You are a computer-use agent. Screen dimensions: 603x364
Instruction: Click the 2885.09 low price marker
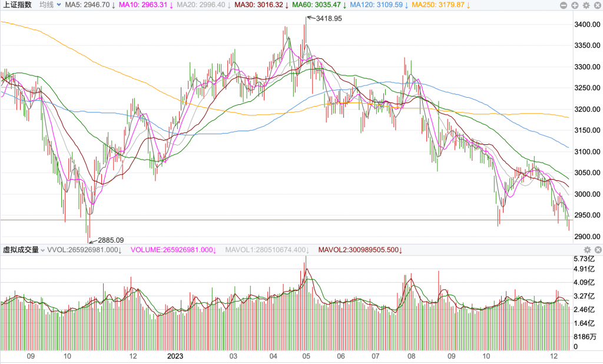[111, 240]
